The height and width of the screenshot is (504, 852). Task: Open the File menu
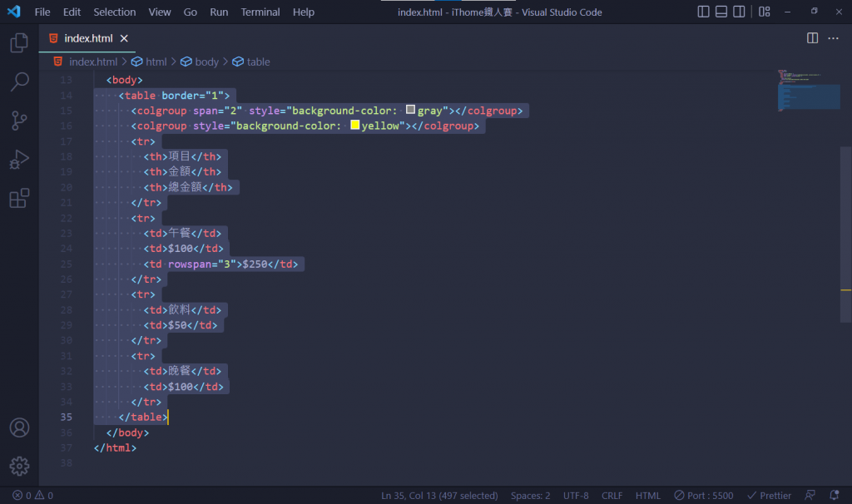pyautogui.click(x=42, y=12)
